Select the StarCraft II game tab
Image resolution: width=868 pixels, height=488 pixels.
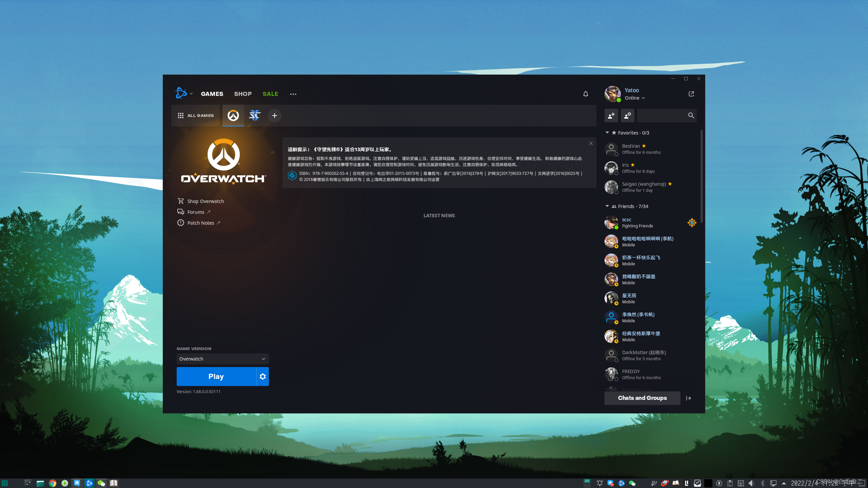point(255,116)
